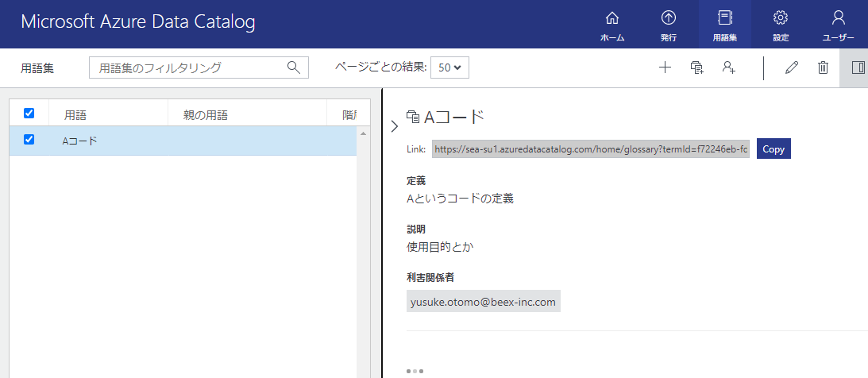Collapse details pane with chevron arrow

tap(395, 127)
